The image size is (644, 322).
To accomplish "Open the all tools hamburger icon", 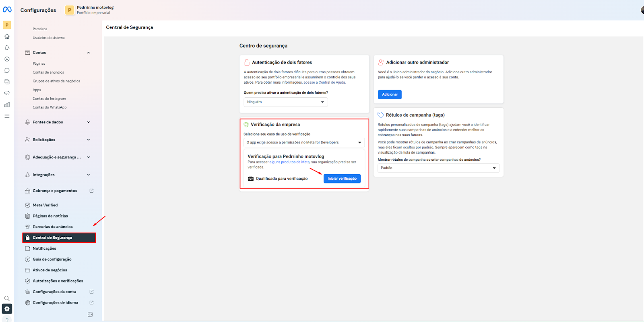I will [x=7, y=116].
